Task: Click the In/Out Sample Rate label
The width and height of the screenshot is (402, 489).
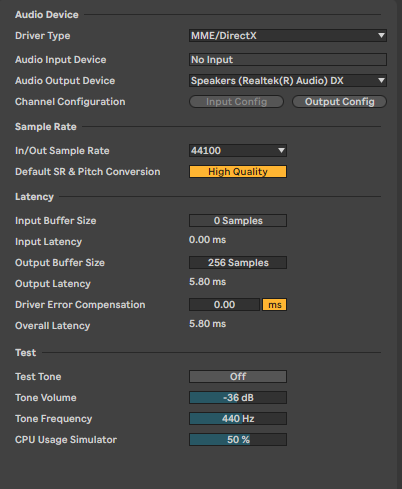Action: pos(62,151)
